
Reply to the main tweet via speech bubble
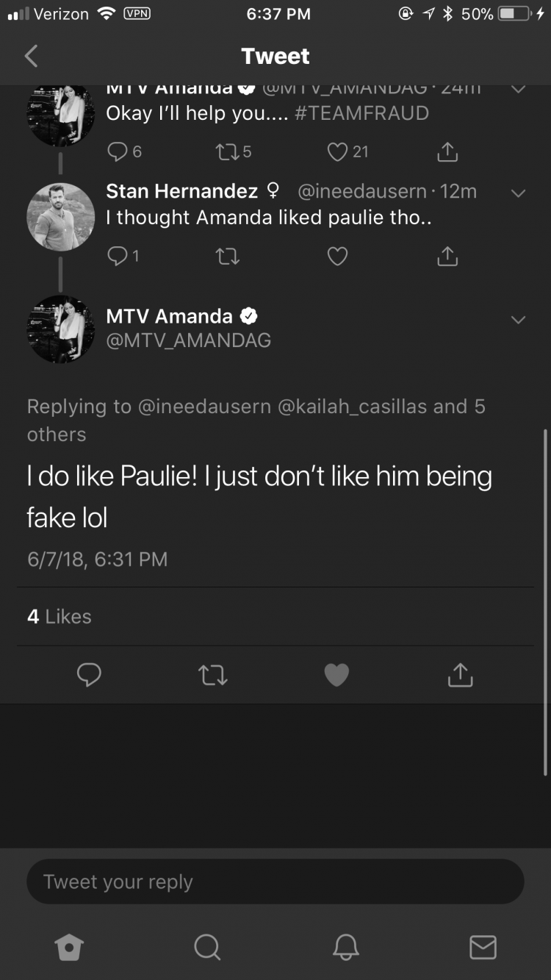coord(89,675)
